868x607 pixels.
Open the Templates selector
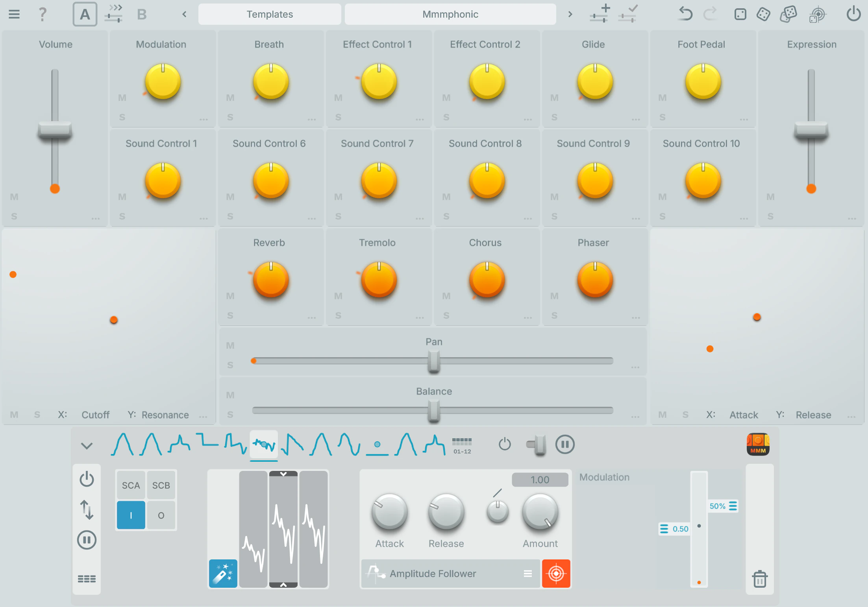[x=270, y=15]
